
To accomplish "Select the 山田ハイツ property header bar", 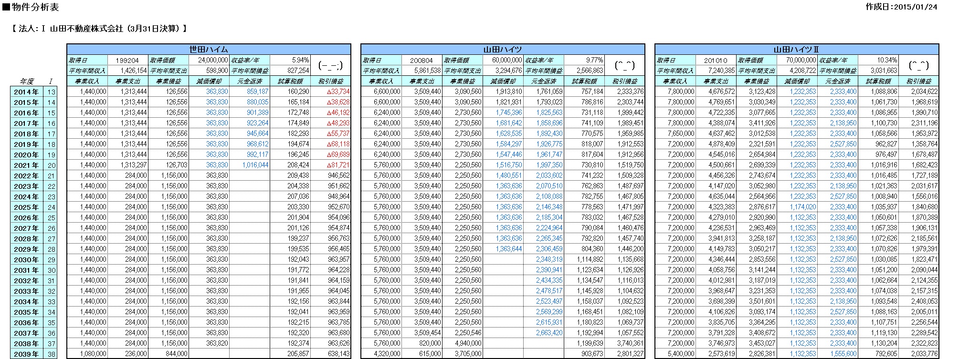I will [x=503, y=50].
